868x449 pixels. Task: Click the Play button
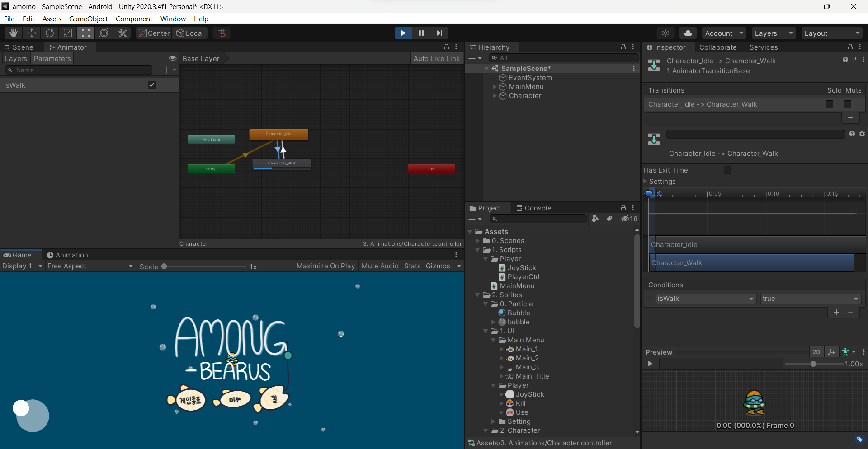pos(403,33)
